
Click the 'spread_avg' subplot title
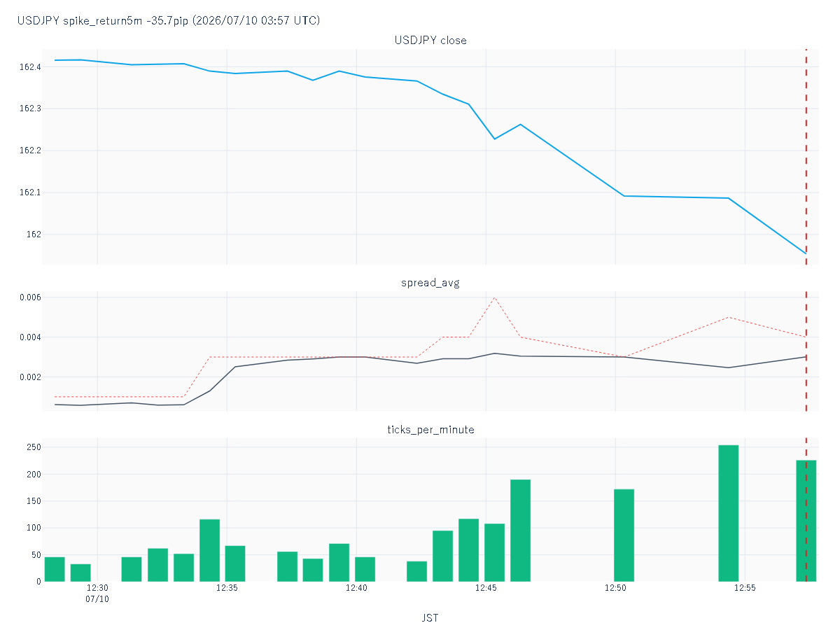tap(430, 283)
